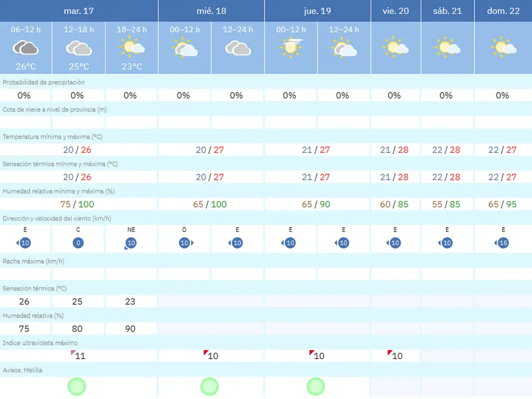Click the UV index 10 for jue. 19
This screenshot has height=399, width=532.
click(317, 355)
